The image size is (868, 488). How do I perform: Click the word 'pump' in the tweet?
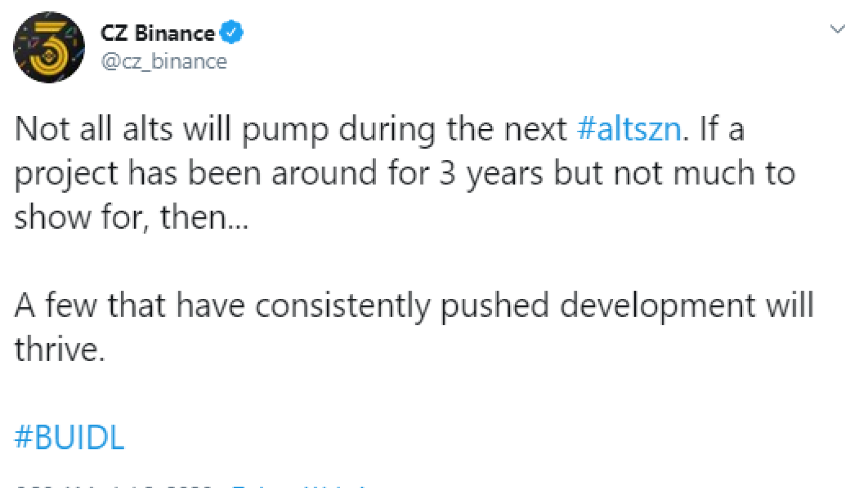click(285, 131)
